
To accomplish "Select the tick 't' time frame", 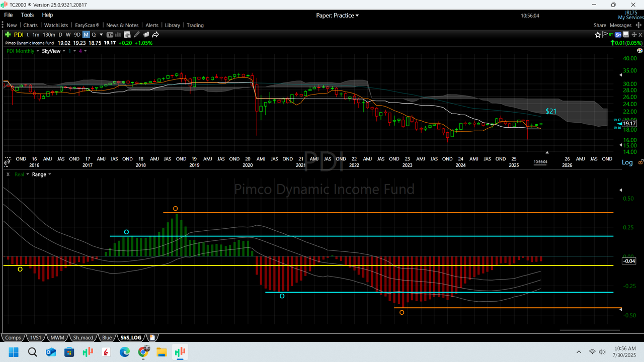I will [28, 35].
